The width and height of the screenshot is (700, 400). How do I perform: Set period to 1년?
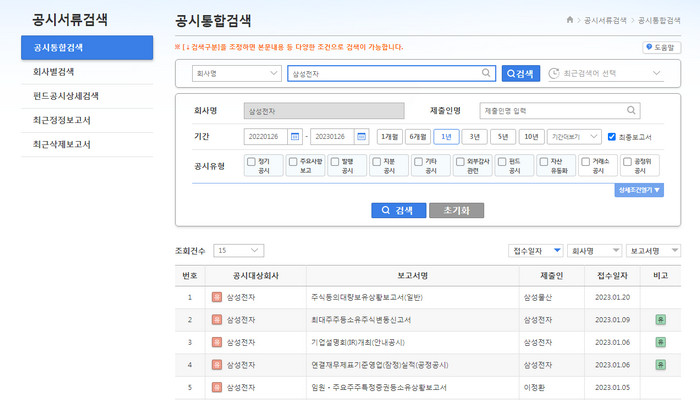click(446, 137)
